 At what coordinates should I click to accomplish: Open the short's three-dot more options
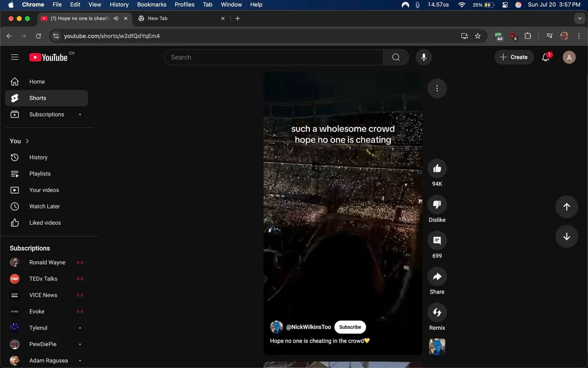coord(437,89)
